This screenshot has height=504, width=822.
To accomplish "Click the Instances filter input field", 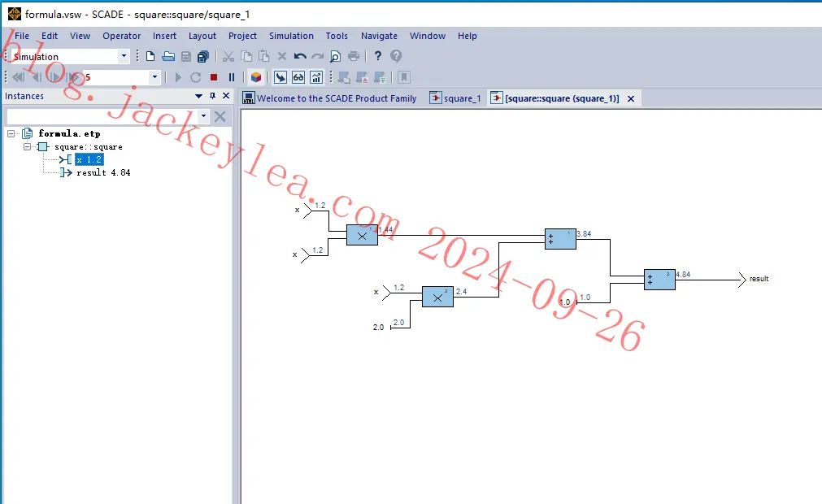I will click(x=102, y=116).
